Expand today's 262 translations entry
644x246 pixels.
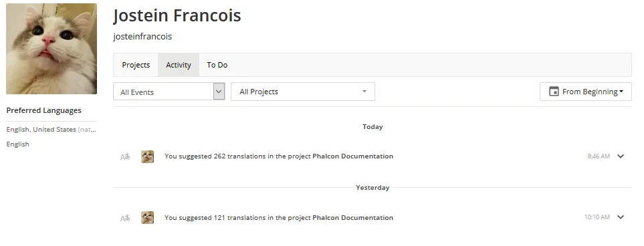click(x=621, y=156)
